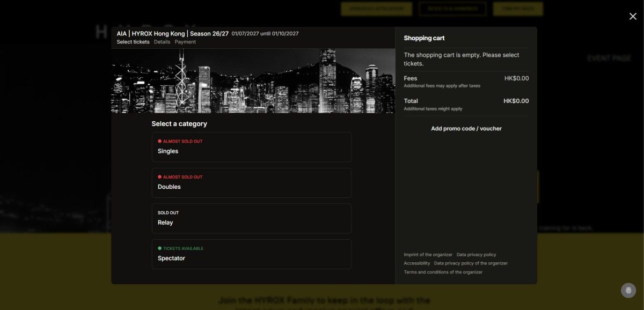The image size is (644, 310).
Task: Click the date range 01/07/2027 until 01/10/2027
Action: [265, 34]
